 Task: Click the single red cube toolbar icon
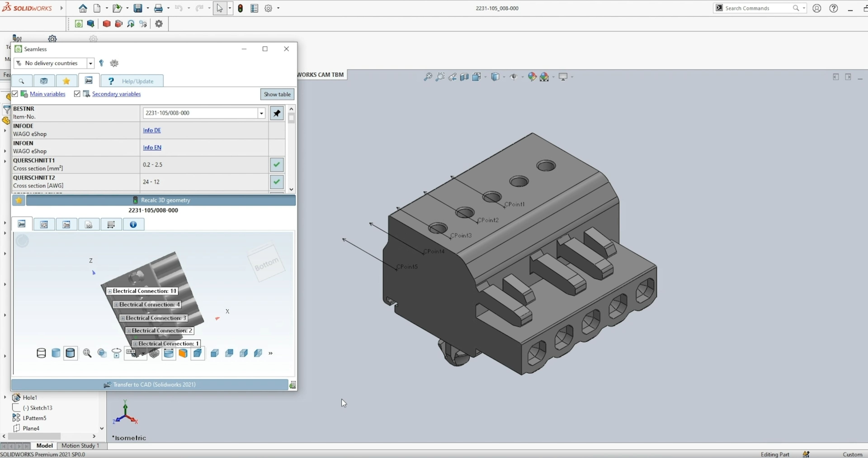click(x=106, y=24)
